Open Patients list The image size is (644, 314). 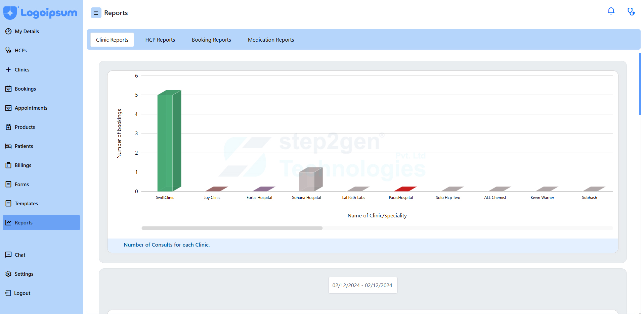(41, 146)
